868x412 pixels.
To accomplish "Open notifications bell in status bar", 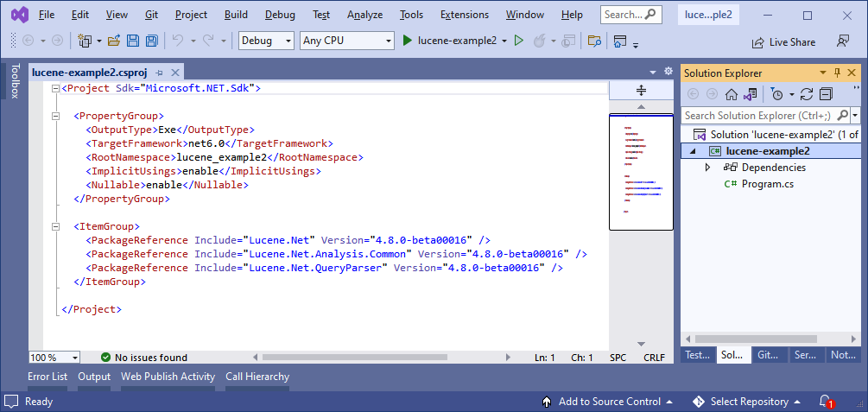I will point(825,402).
